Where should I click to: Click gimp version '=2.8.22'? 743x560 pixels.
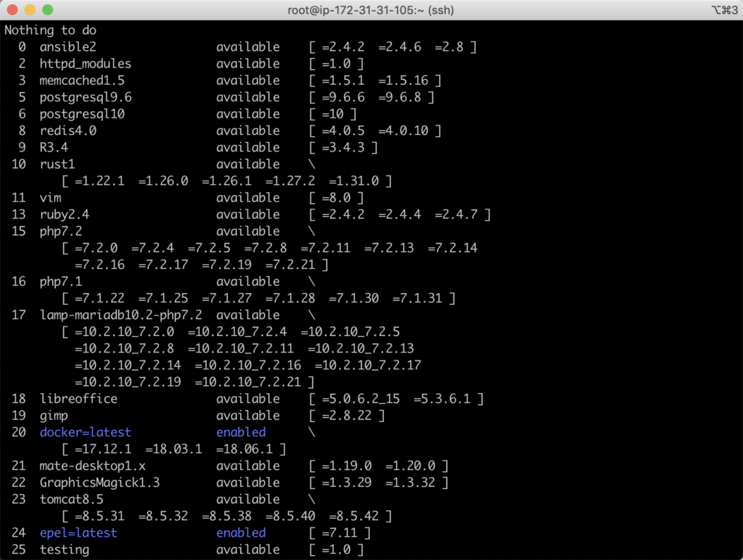tap(347, 416)
